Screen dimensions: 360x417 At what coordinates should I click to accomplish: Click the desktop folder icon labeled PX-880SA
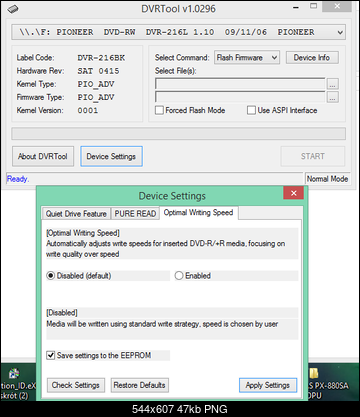point(314,373)
